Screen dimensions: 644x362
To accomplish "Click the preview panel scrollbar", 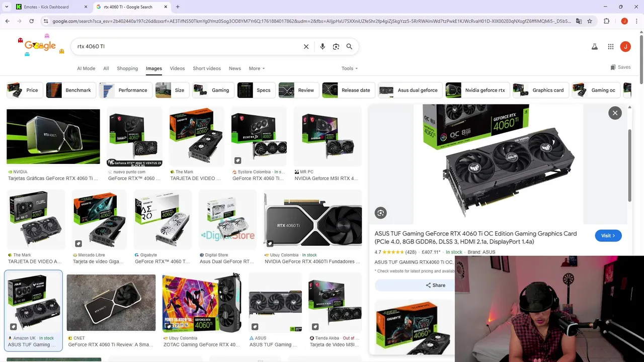I will coord(629,166).
